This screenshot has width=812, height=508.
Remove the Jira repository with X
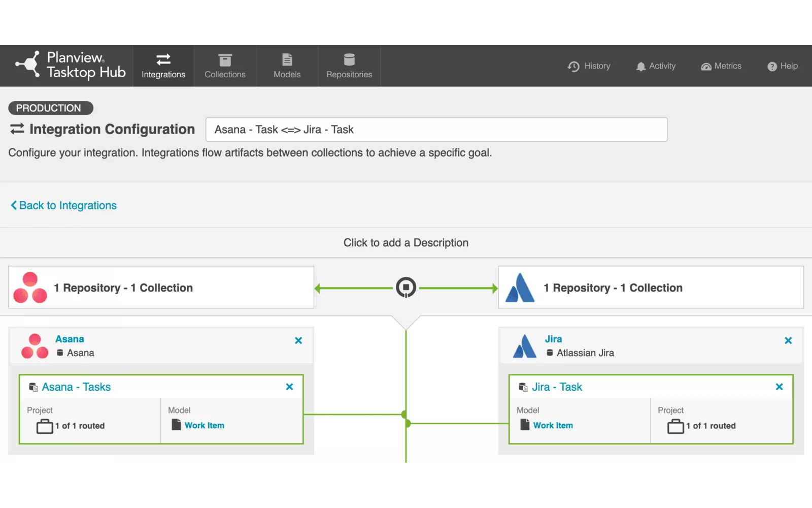pyautogui.click(x=788, y=340)
